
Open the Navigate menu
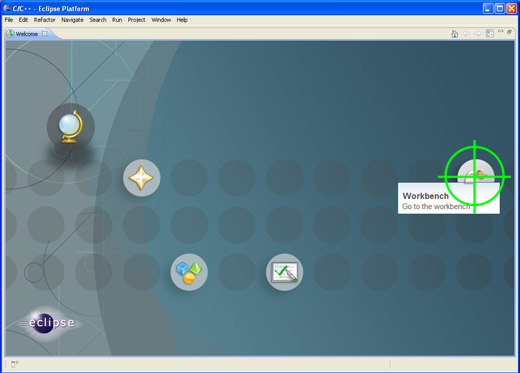pyautogui.click(x=72, y=20)
